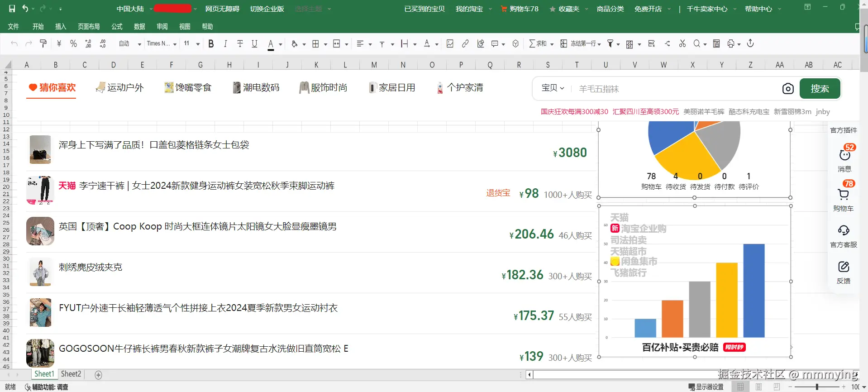Apply percent style with the % icon
Screen dimensions: 868x392
[73, 43]
